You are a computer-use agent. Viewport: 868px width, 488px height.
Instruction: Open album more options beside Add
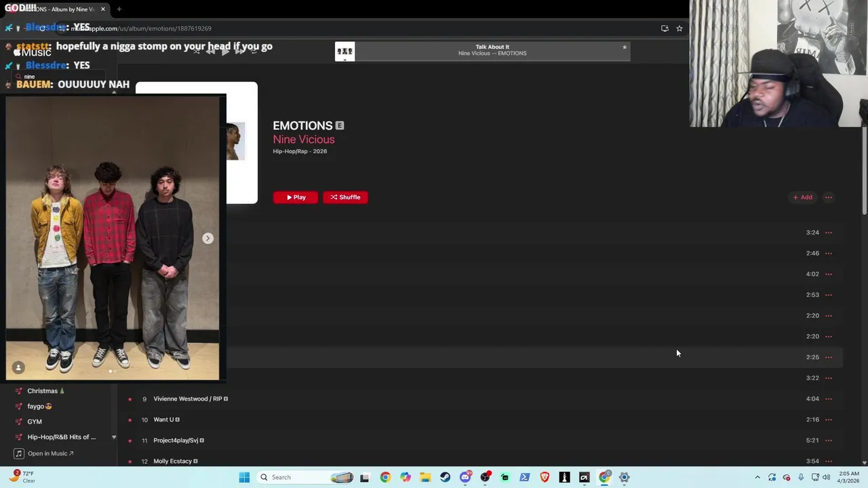click(x=829, y=197)
